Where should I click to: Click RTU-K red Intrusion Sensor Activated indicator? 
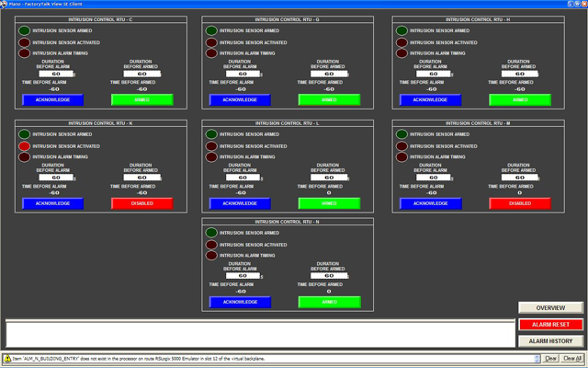[24, 146]
